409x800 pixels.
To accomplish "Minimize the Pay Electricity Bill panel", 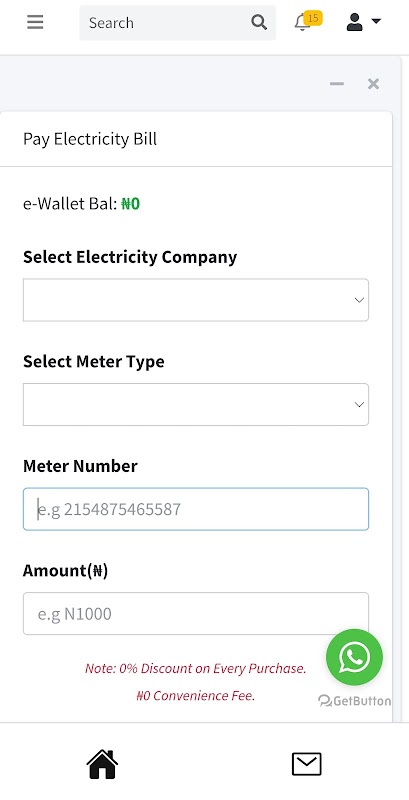I will [337, 84].
